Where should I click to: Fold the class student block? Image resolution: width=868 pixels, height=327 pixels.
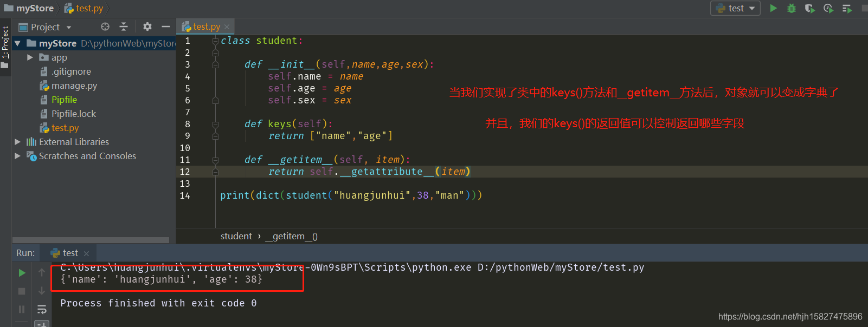point(215,41)
